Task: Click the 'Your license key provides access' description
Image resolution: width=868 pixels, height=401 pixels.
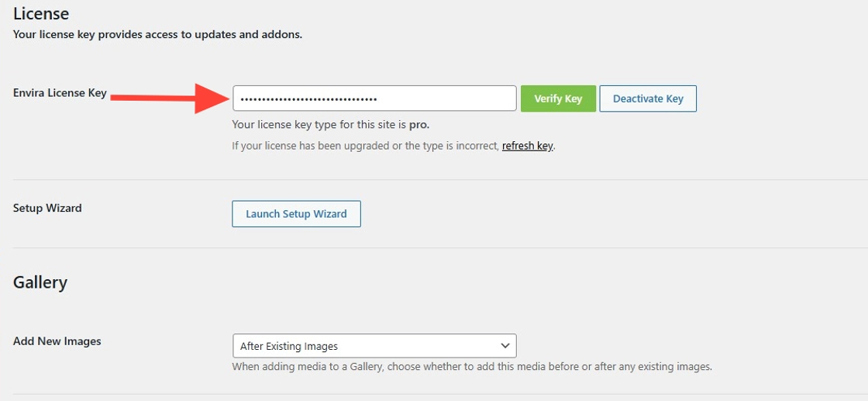Action: coord(158,34)
